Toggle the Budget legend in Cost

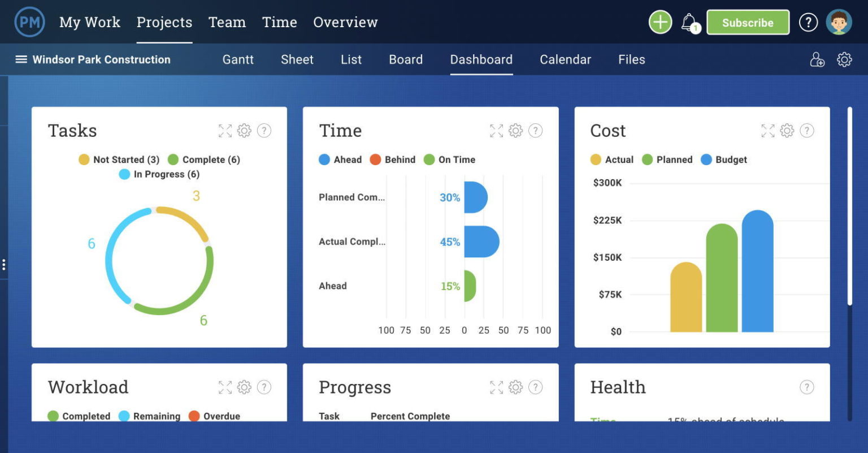[724, 159]
